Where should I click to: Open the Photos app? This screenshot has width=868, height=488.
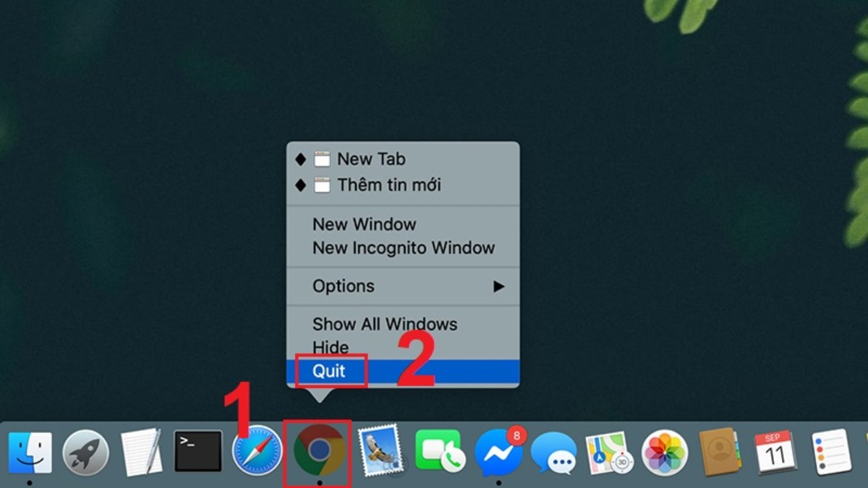pos(663,453)
